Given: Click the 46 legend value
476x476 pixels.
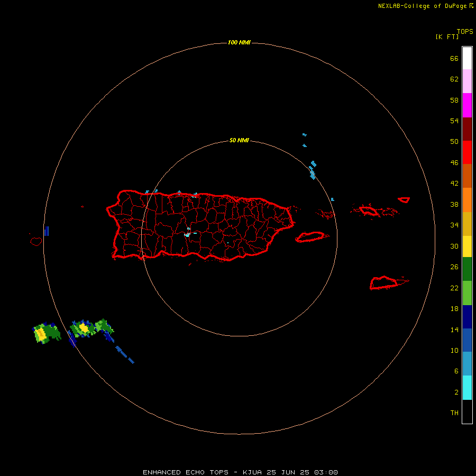Looking at the screenshot, I should click(454, 163).
